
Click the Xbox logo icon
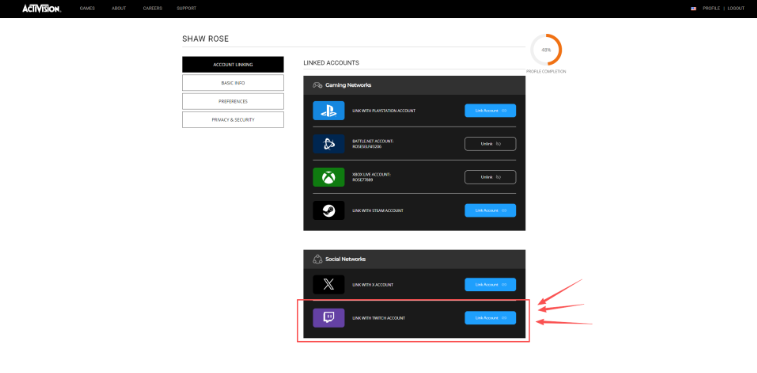(328, 177)
